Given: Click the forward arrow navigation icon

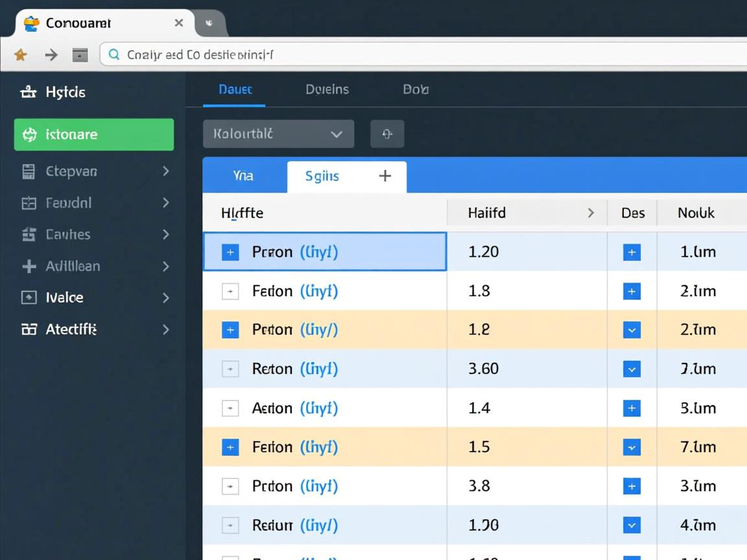Looking at the screenshot, I should (x=51, y=55).
